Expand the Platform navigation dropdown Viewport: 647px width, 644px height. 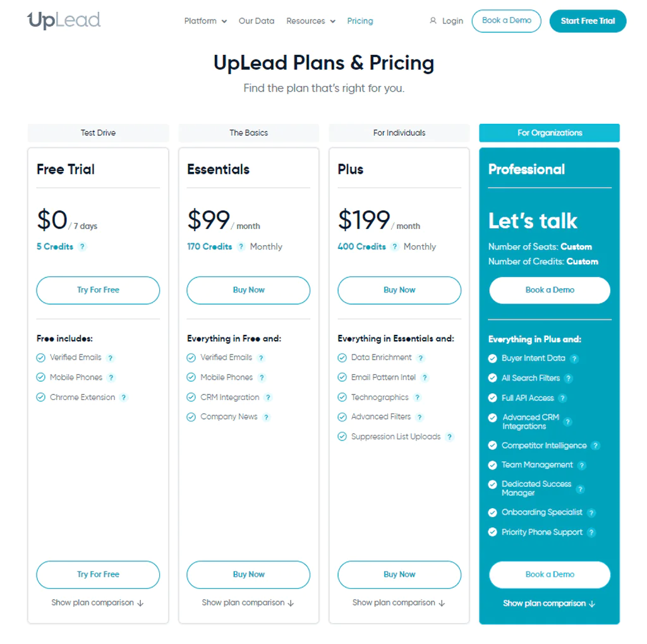point(205,20)
